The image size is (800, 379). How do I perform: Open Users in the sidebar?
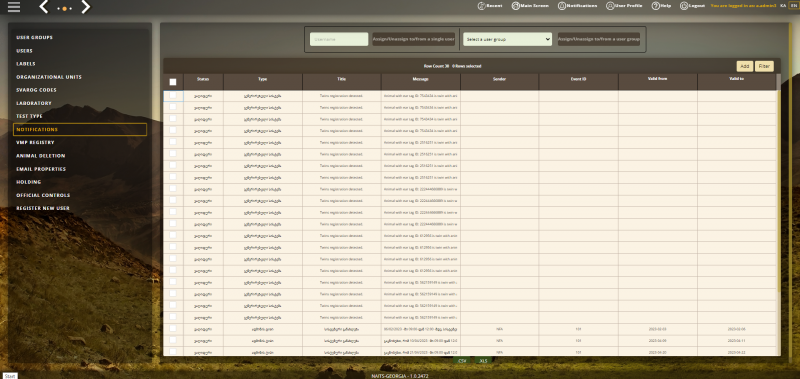point(24,51)
